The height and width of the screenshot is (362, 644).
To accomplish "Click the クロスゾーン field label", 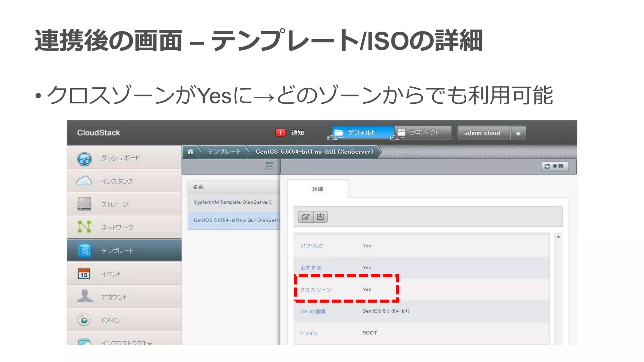I will 316,290.
